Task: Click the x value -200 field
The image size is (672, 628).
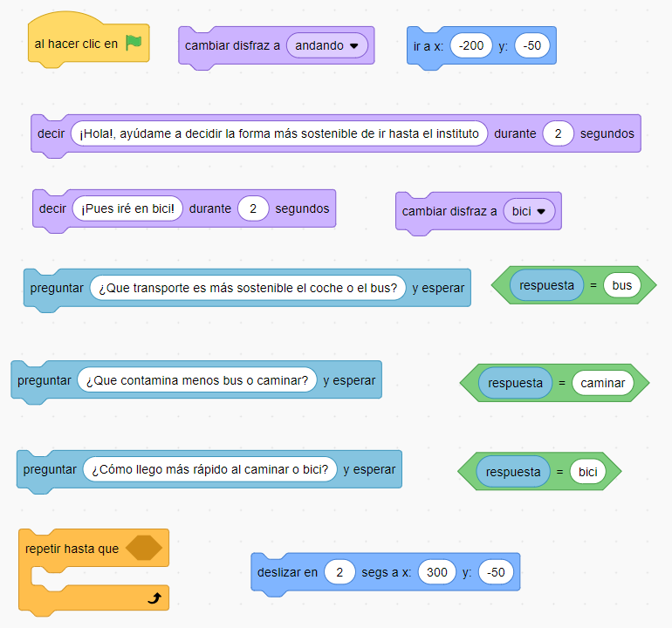Action: [472, 45]
